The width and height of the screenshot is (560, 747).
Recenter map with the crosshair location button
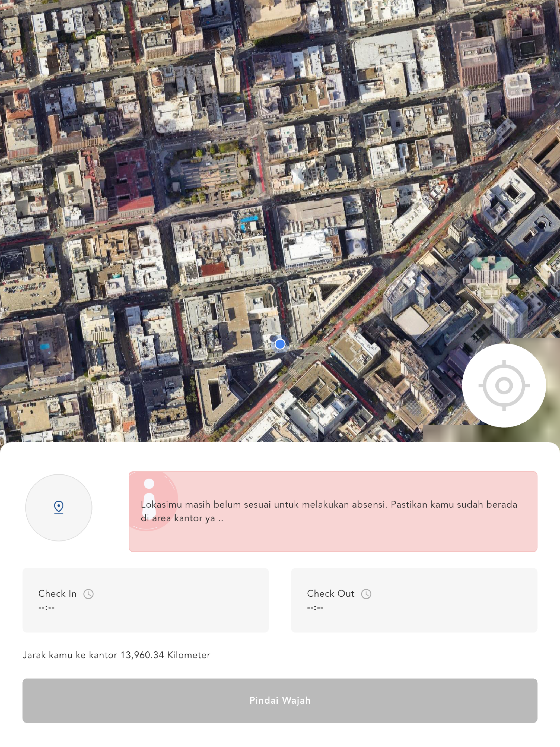(x=504, y=385)
